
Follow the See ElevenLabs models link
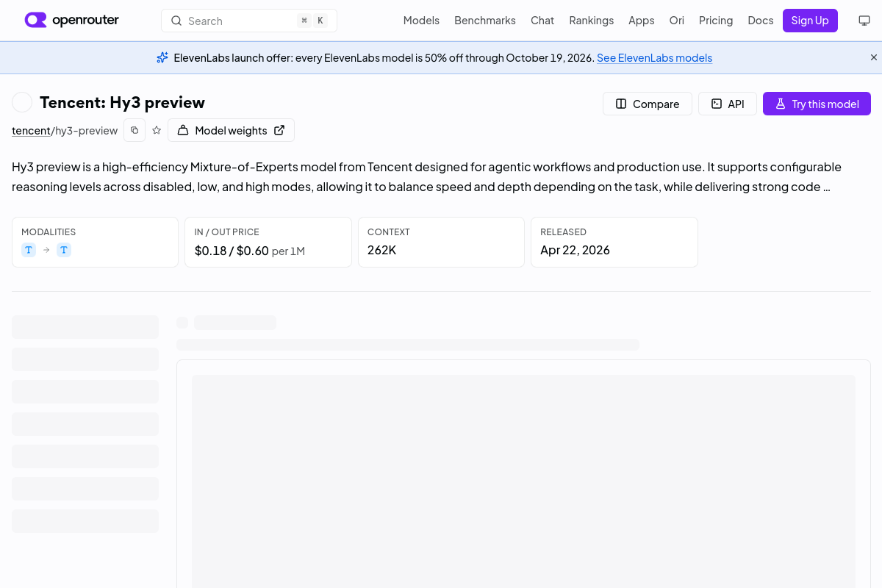654,57
